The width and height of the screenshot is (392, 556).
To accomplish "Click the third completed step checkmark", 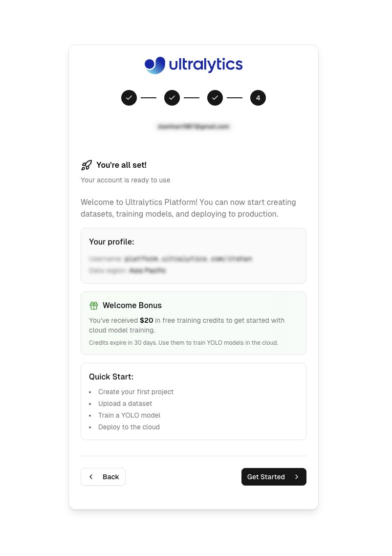I will click(215, 98).
